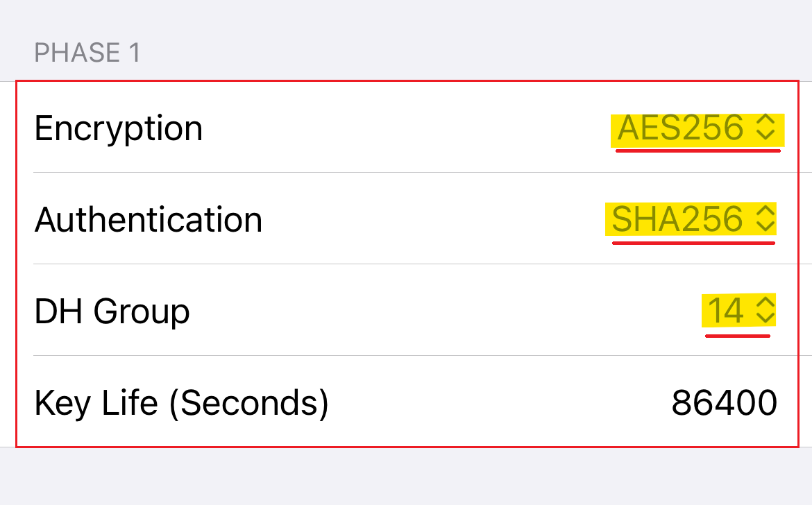The width and height of the screenshot is (812, 505).
Task: Click the PHASE 1 section header
Action: pos(87,53)
